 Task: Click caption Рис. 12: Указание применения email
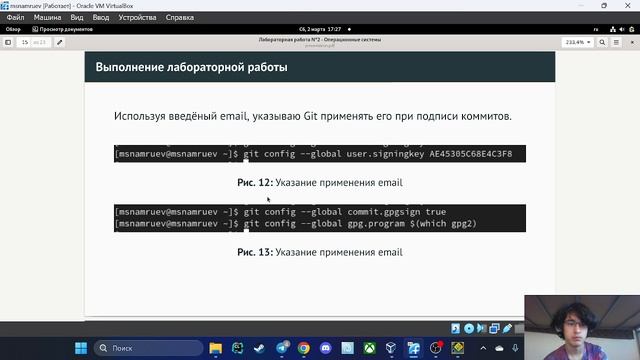point(320,182)
